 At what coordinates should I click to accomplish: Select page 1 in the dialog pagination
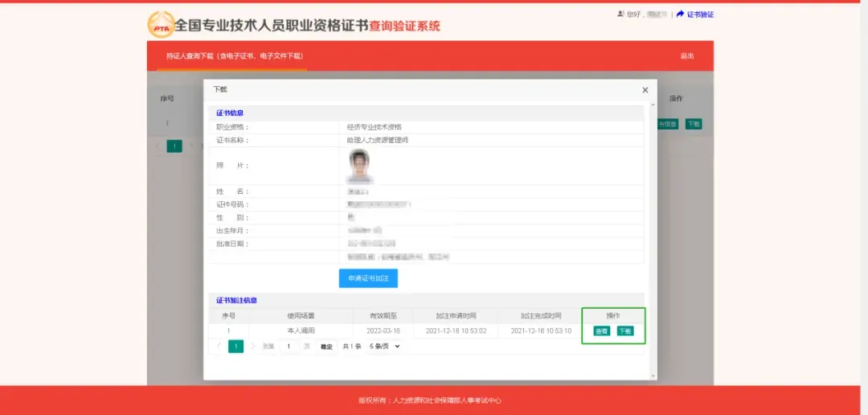235,347
